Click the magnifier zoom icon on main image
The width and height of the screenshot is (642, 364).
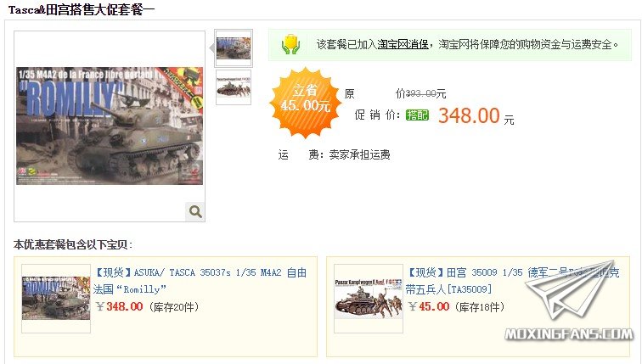(x=195, y=211)
